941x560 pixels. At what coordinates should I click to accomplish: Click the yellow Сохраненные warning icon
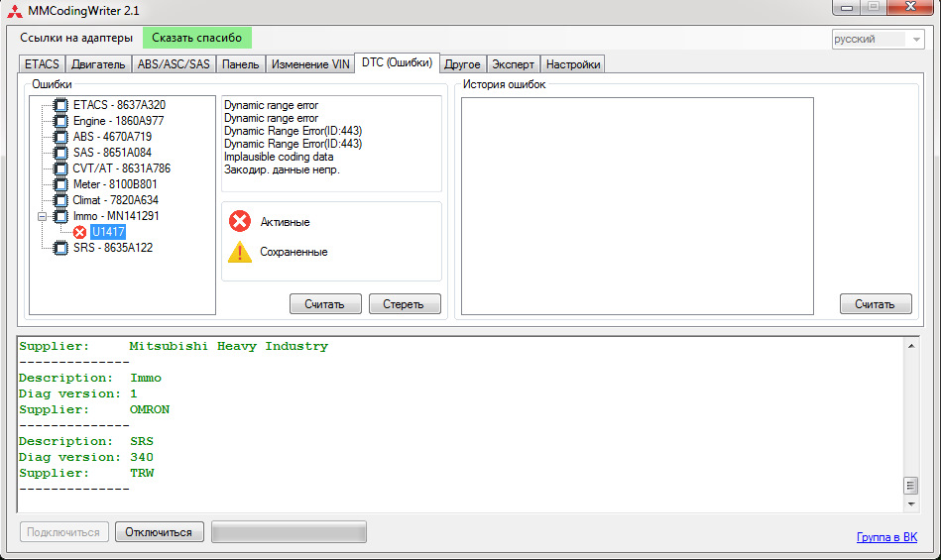(x=239, y=252)
